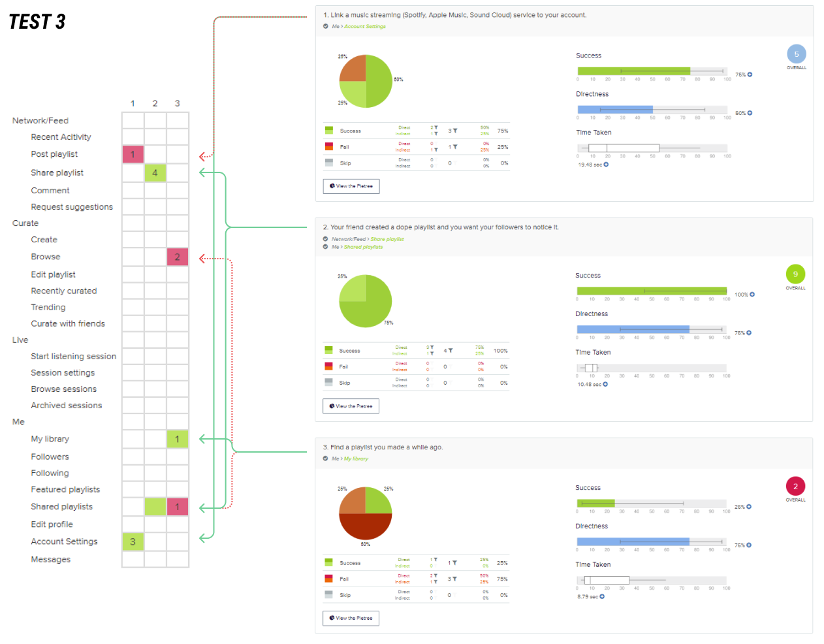Click the Time Taken box plot in task 3
The image size is (824, 644).
(607, 580)
